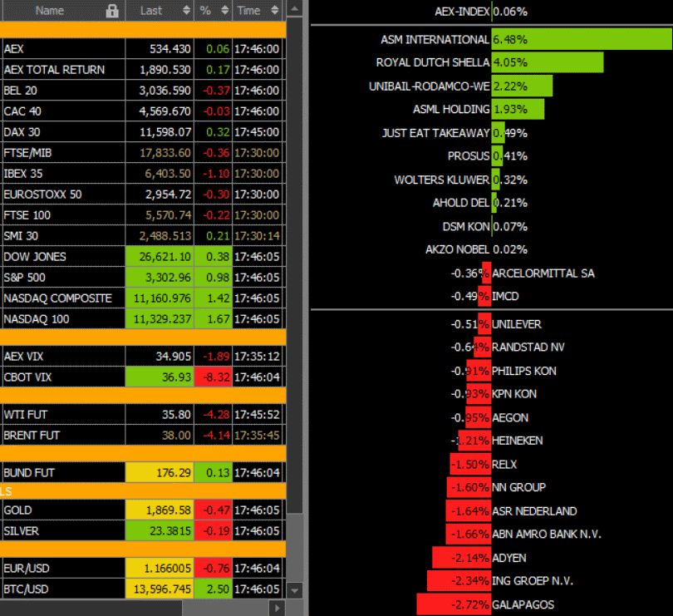
Task: Select the DAX 30 row
Action: (x=143, y=132)
